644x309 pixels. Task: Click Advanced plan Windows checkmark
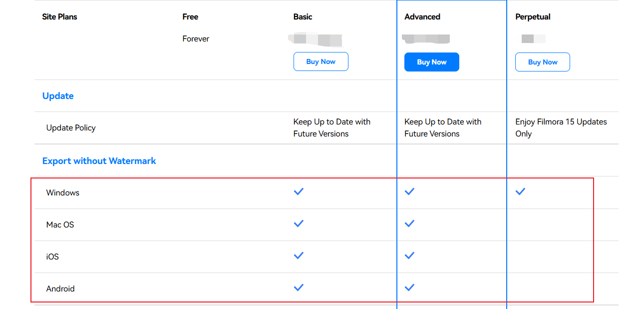tap(409, 191)
